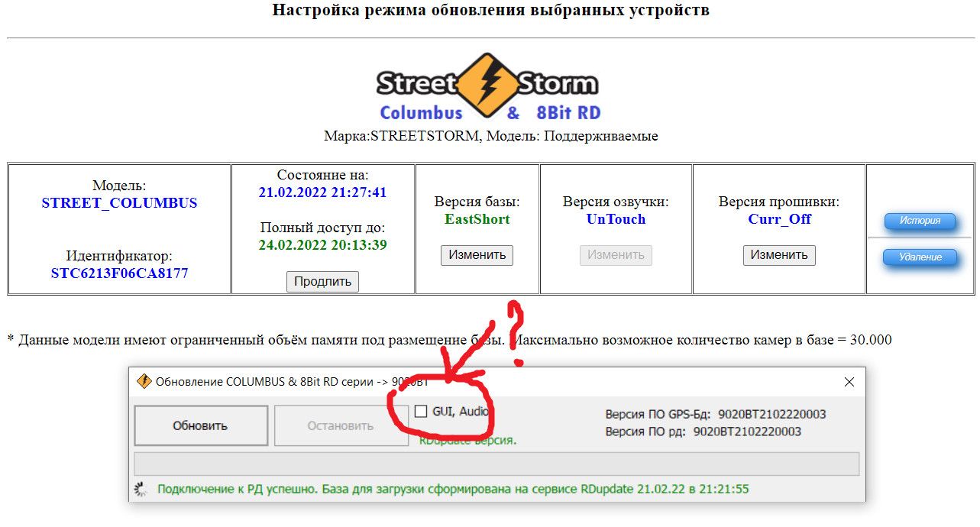Click the Остановить button
Image resolution: width=980 pixels, height=527 pixels.
tap(341, 425)
